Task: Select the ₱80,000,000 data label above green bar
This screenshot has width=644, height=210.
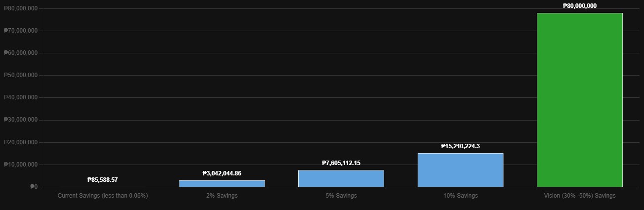Action: (580, 6)
